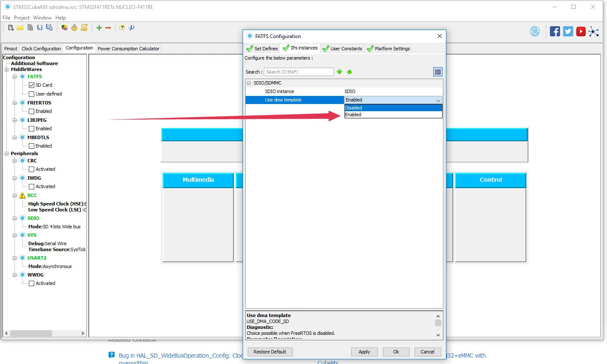This screenshot has width=607, height=364.
Task: Switch to the Clock Configuration tab
Action: (x=41, y=49)
